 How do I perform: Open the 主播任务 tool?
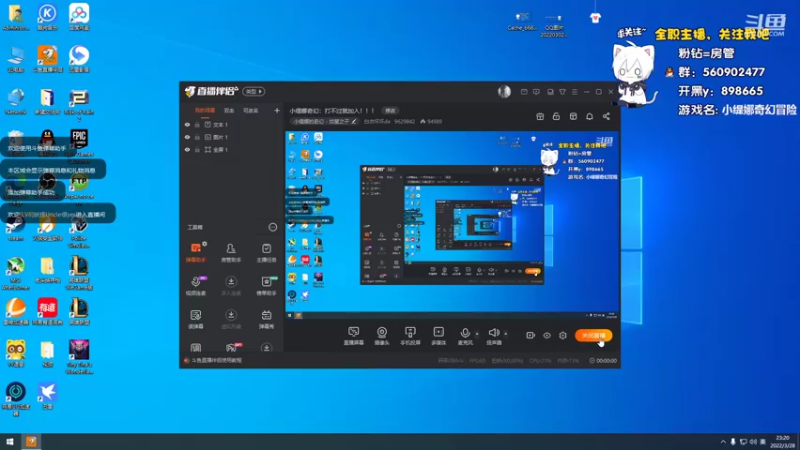point(266,253)
